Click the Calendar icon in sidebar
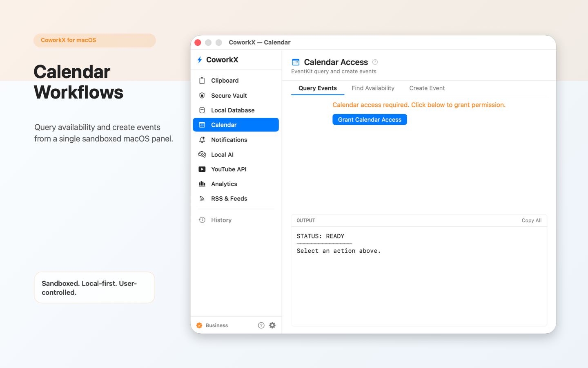 coord(202,125)
